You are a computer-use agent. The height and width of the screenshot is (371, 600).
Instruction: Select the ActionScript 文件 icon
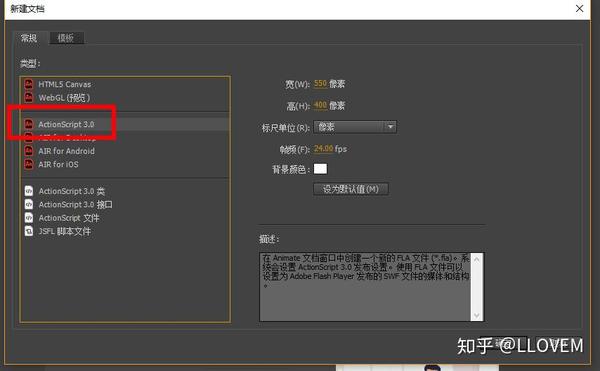29,218
